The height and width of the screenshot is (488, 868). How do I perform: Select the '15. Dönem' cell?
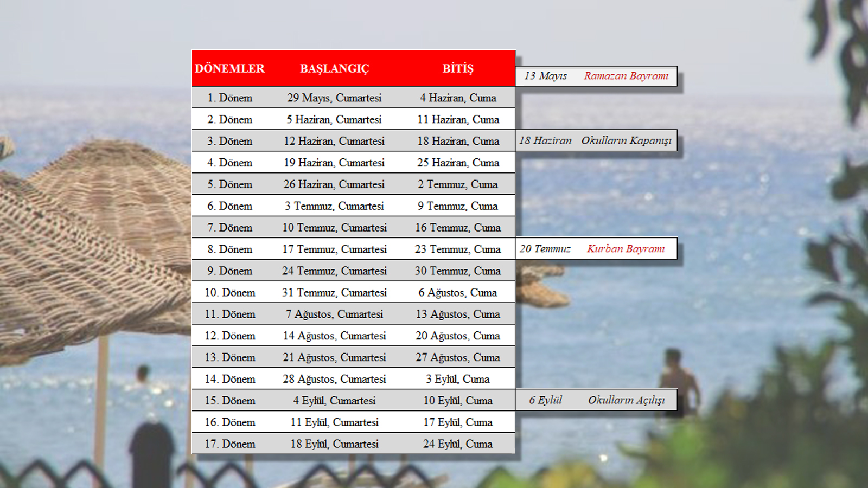pyautogui.click(x=230, y=401)
